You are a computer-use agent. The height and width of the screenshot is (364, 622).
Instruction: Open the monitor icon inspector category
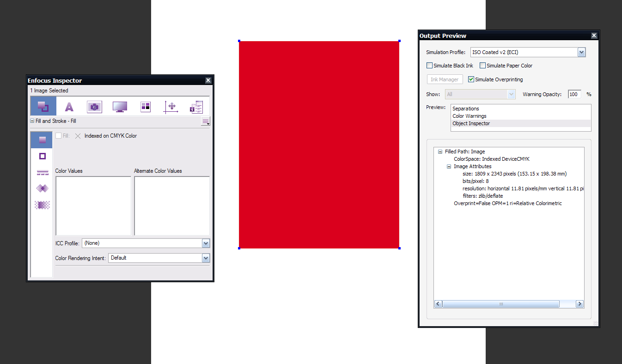[x=120, y=107]
